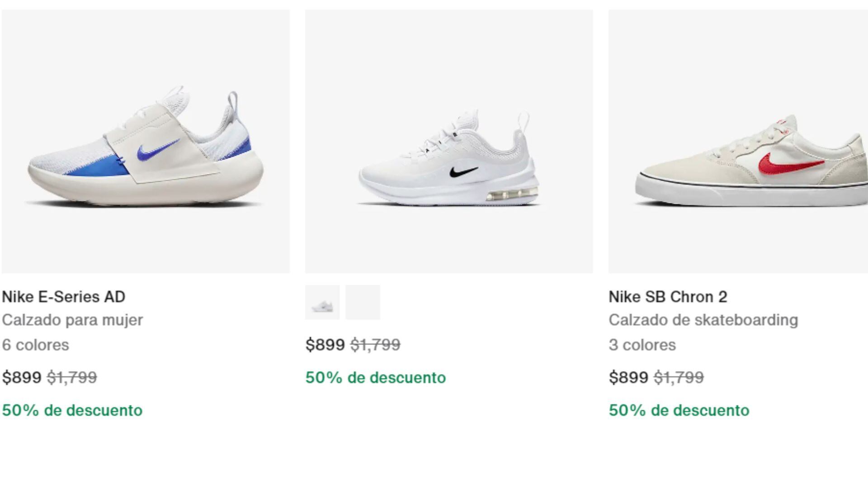Click the $899 price under E-Series AD

[22, 377]
